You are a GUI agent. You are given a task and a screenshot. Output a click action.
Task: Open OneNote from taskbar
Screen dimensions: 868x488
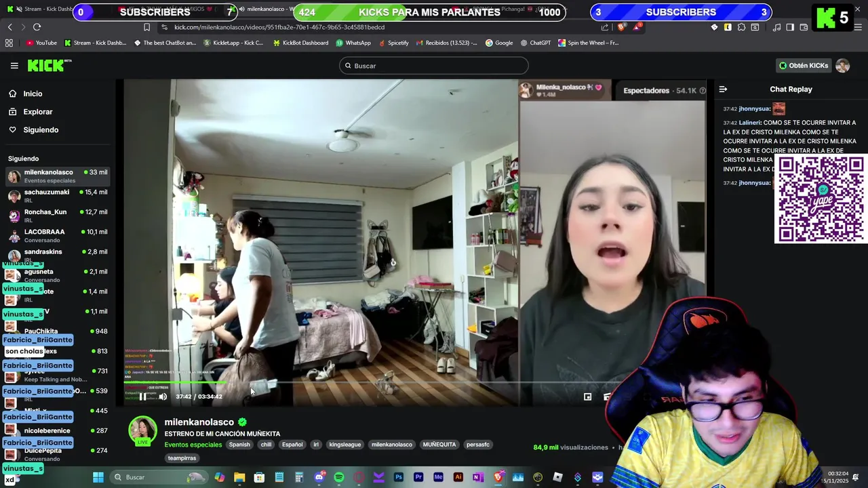[478, 477]
